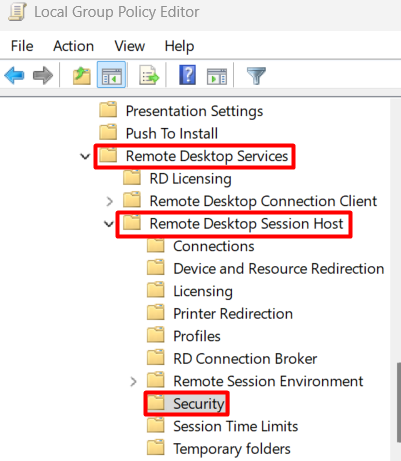Click the gray Forward arrow toolbar icon
The image size is (401, 461).
43,75
